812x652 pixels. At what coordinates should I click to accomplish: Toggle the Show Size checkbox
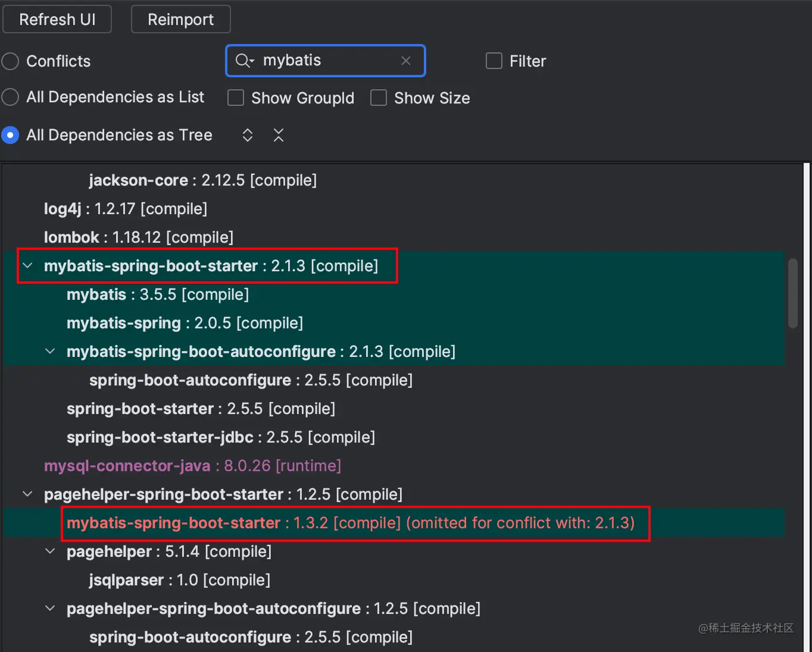pyautogui.click(x=379, y=98)
